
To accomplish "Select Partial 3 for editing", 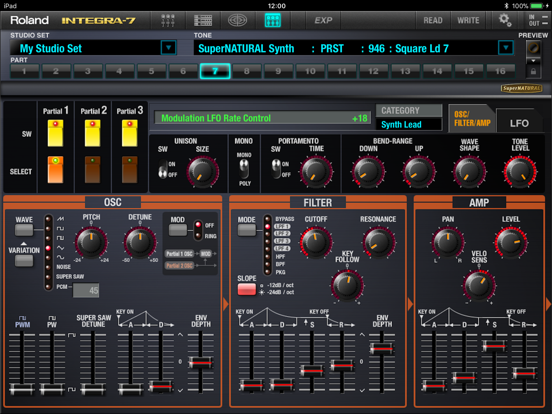I will (x=130, y=170).
